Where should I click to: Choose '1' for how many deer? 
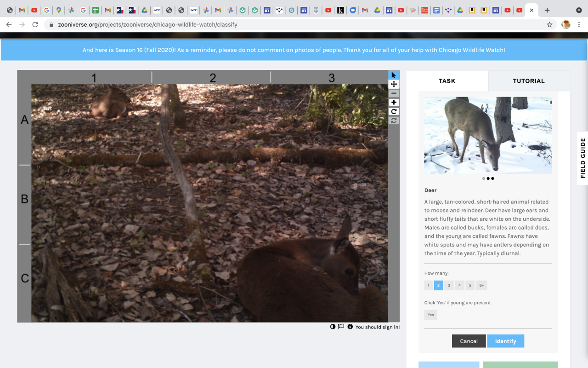coord(428,286)
